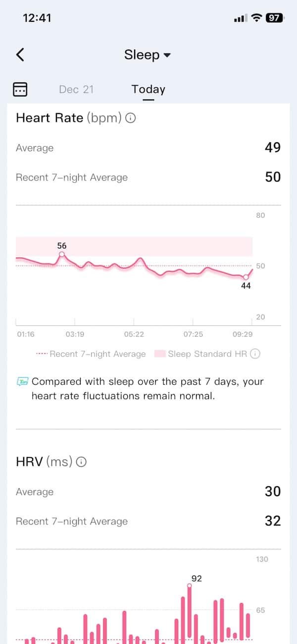Tap the Heart Rate info icon
Image resolution: width=297 pixels, height=644 pixels.
(x=131, y=118)
